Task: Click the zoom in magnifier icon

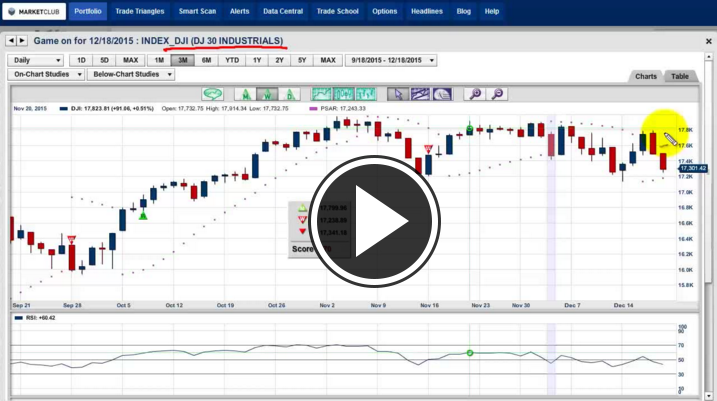Action: 475,94
